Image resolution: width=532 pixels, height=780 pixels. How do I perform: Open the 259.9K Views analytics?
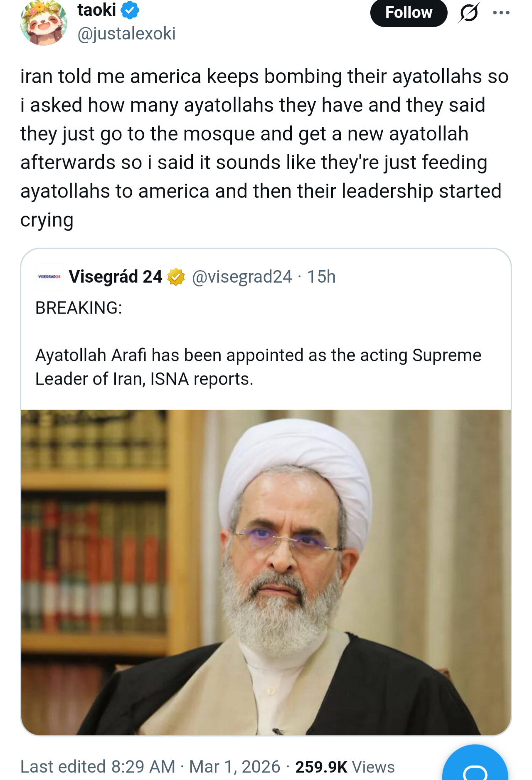click(345, 767)
